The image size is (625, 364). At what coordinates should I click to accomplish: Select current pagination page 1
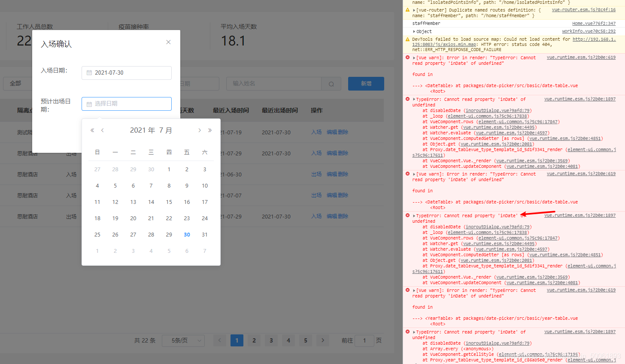coord(237,340)
